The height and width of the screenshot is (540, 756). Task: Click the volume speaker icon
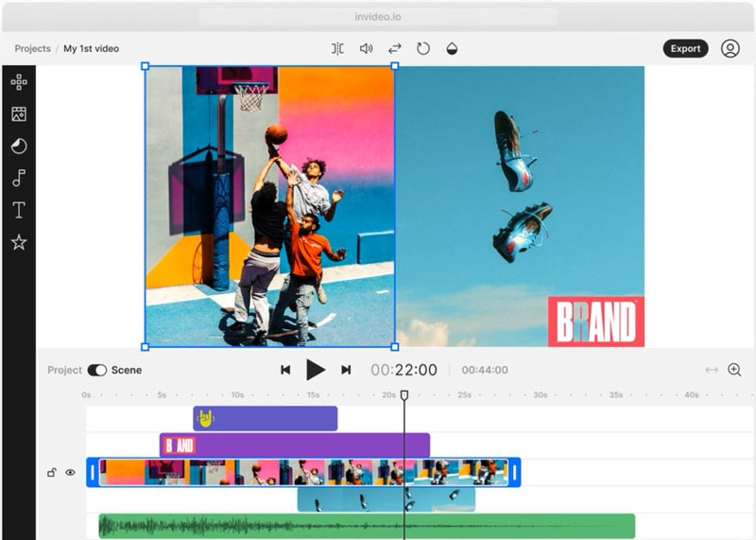366,48
